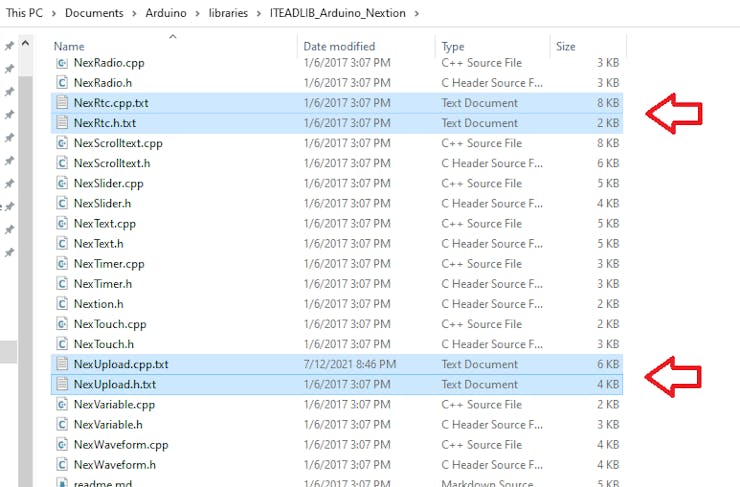The image size is (740, 487).
Task: Click the 6 KB size of NexScrolltext.h
Action: coord(608,163)
